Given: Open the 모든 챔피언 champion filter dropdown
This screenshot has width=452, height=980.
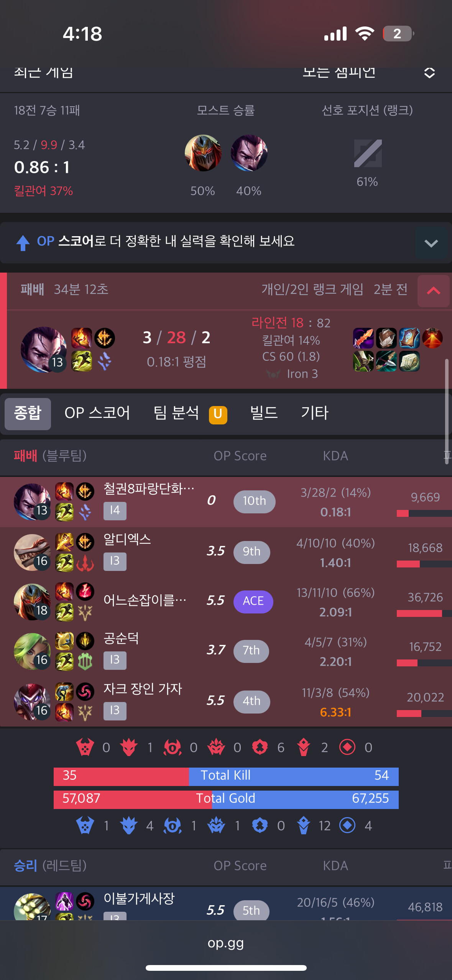Looking at the screenshot, I should [368, 73].
